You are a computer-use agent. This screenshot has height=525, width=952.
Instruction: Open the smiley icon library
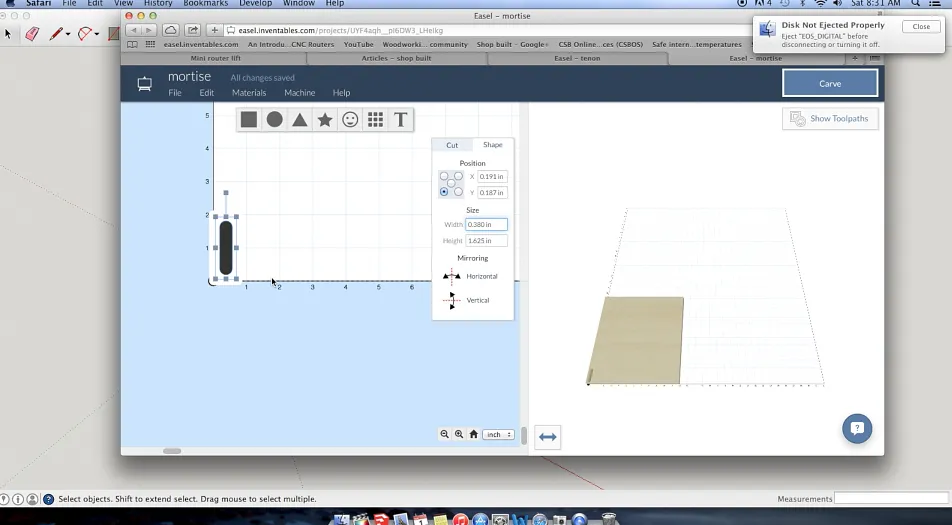[350, 120]
